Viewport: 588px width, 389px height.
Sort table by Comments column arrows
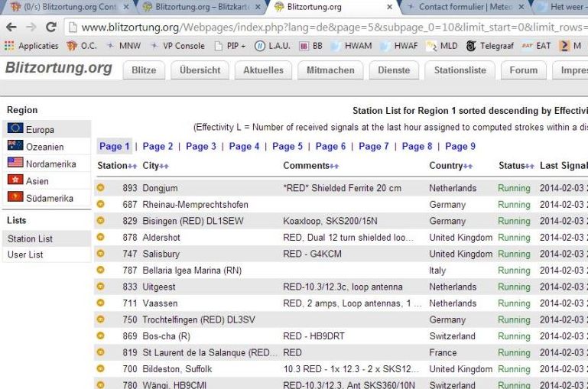click(334, 167)
